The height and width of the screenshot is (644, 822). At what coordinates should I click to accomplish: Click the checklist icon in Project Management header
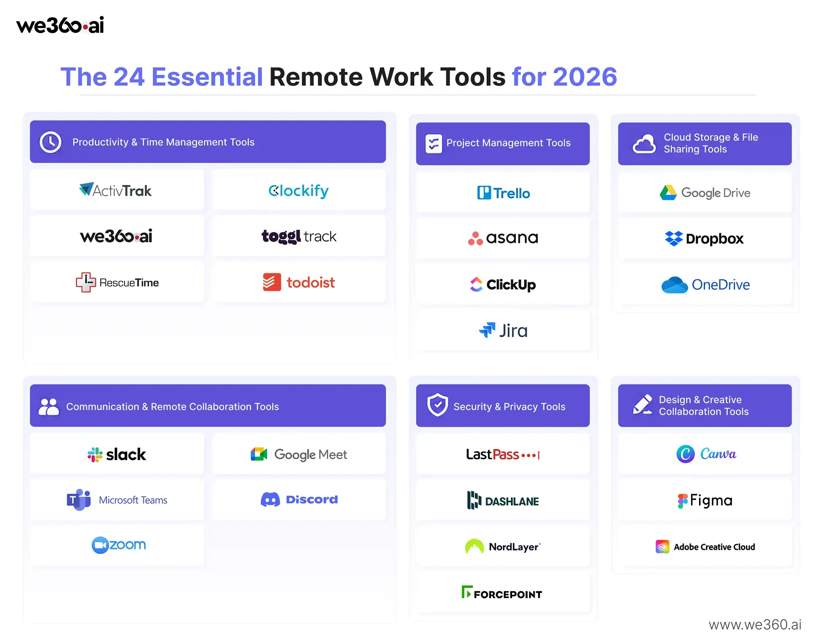[434, 144]
